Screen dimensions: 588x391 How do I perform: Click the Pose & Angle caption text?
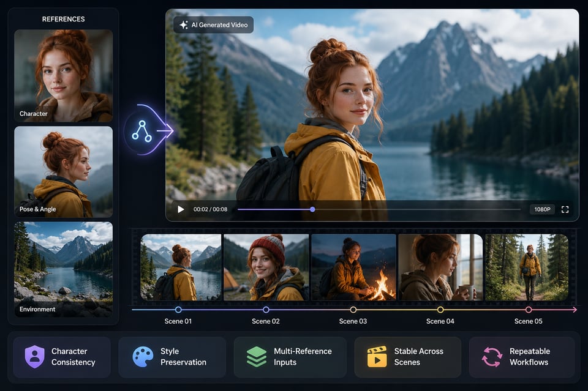37,209
